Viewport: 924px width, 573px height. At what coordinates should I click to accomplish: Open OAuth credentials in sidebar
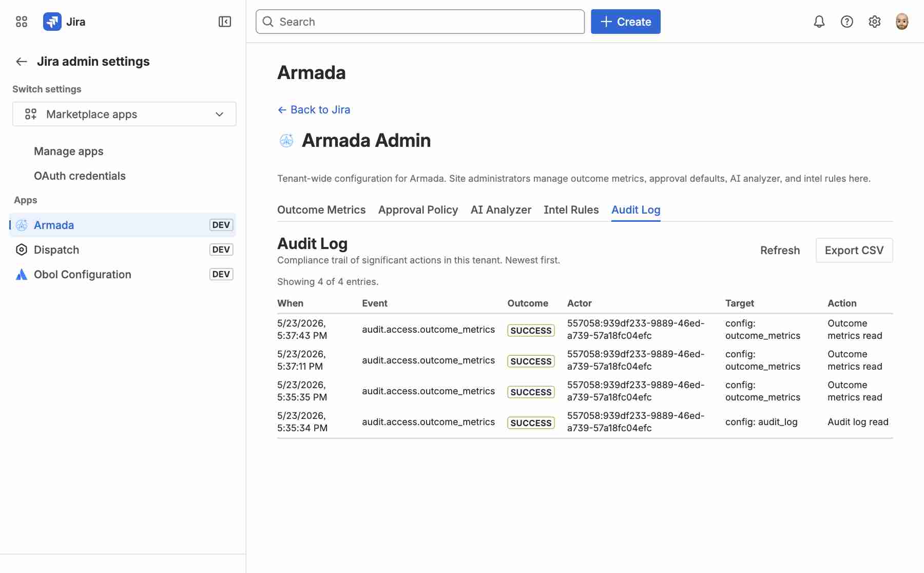pyautogui.click(x=80, y=176)
